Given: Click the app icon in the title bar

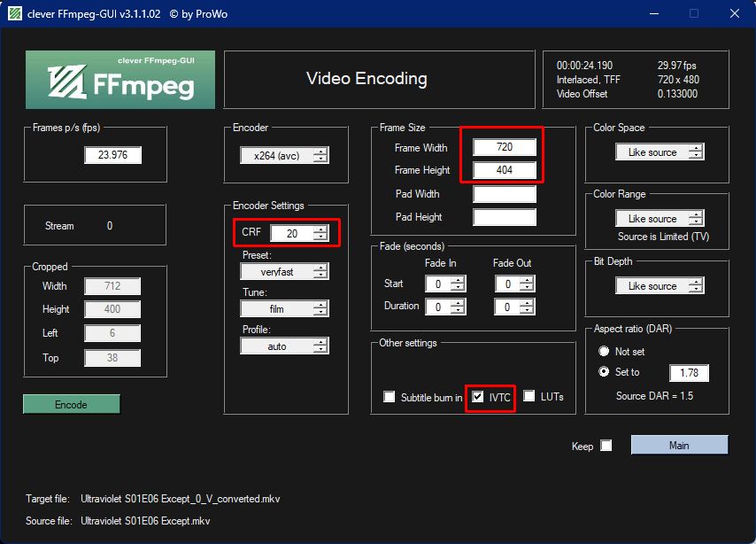Looking at the screenshot, I should (15, 13).
